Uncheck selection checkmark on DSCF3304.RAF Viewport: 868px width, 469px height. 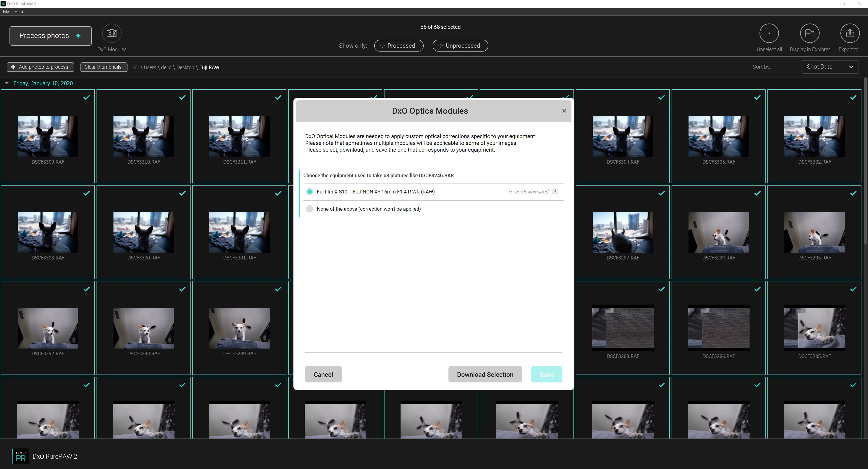tap(661, 97)
